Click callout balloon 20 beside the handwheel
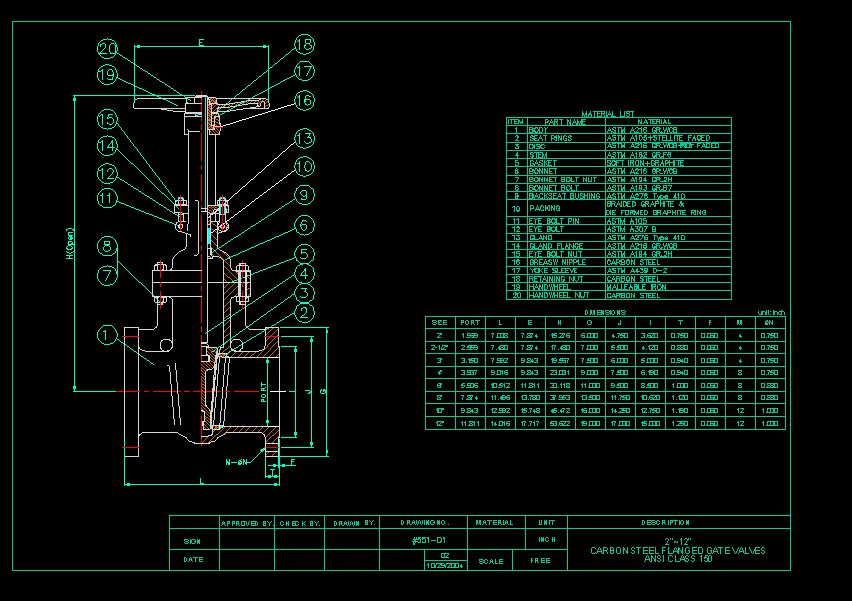852x601 pixels. pyautogui.click(x=107, y=49)
